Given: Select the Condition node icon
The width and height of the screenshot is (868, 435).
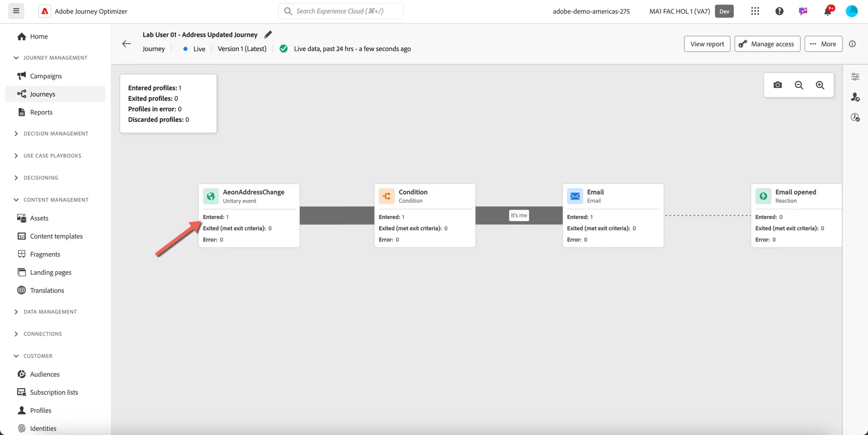Looking at the screenshot, I should point(387,196).
